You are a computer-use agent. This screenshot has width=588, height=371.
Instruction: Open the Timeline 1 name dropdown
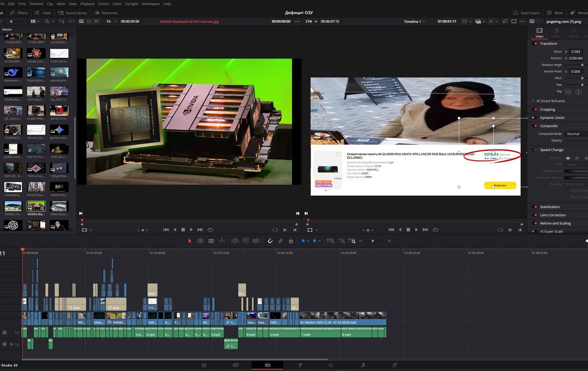(415, 22)
